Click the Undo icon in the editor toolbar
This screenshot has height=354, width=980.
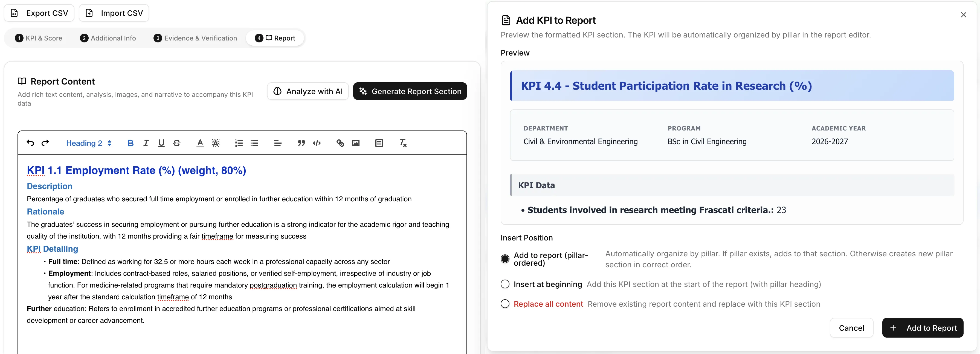pos(30,143)
